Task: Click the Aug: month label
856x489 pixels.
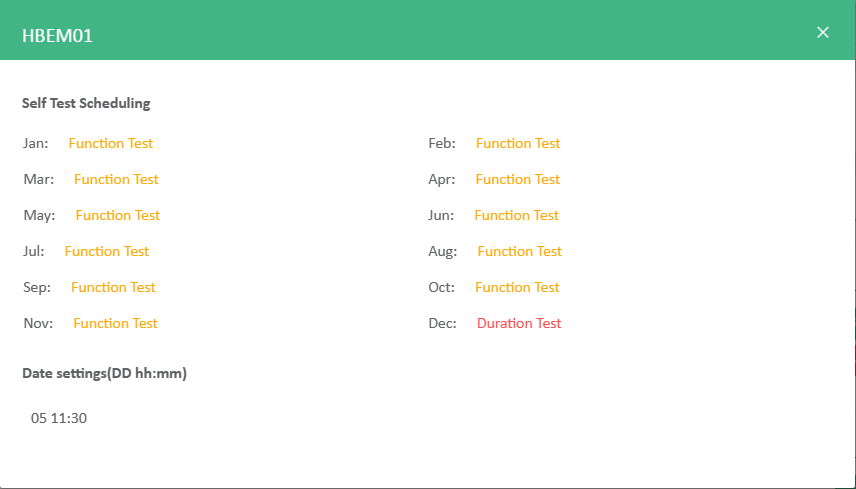Action: click(443, 252)
